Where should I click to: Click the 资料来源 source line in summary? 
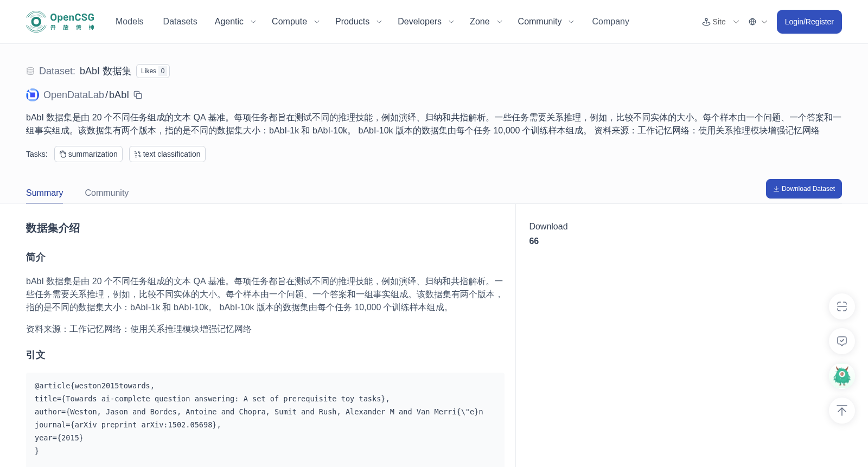139,329
